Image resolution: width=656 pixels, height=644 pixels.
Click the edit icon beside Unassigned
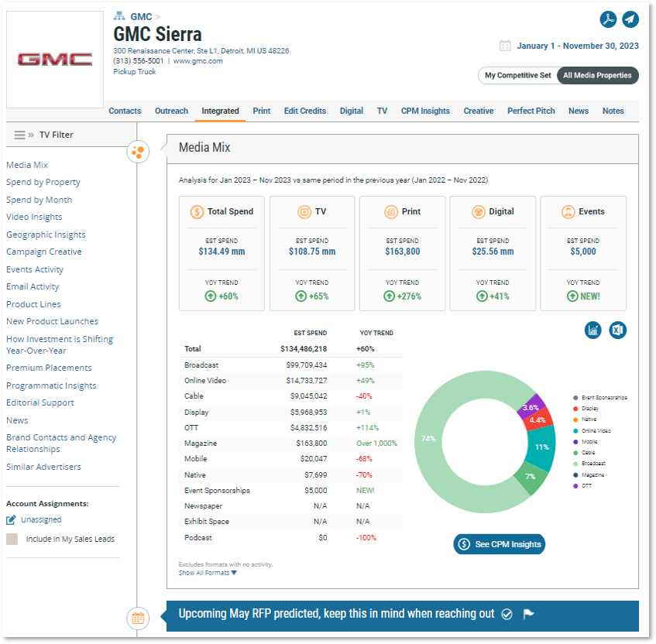click(12, 520)
